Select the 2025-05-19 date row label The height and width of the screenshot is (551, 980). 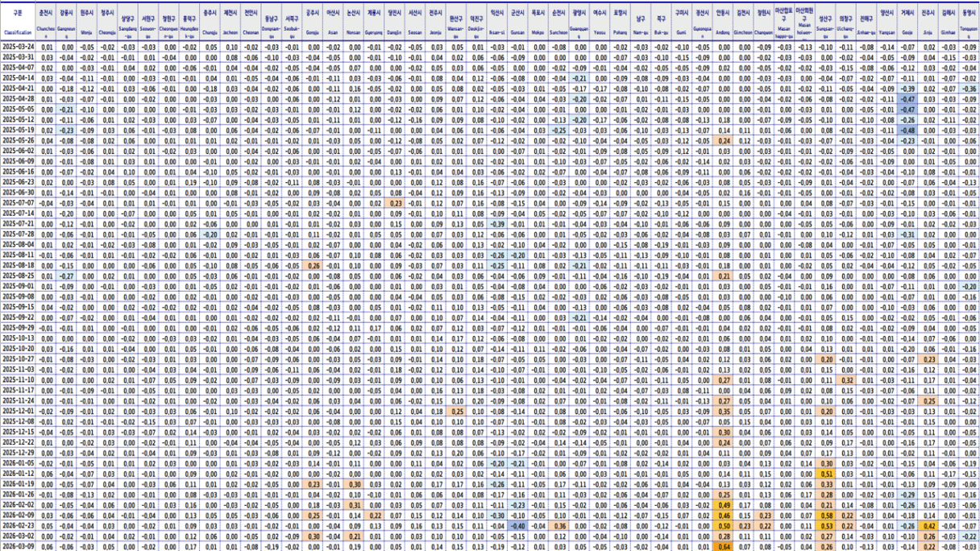click(x=18, y=129)
